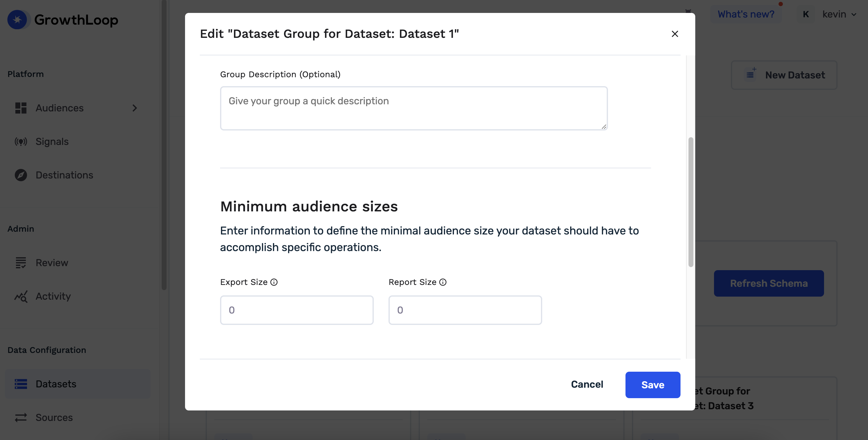Screen dimensions: 868x440
Task: Open the kevin user dropdown
Action: [x=839, y=14]
